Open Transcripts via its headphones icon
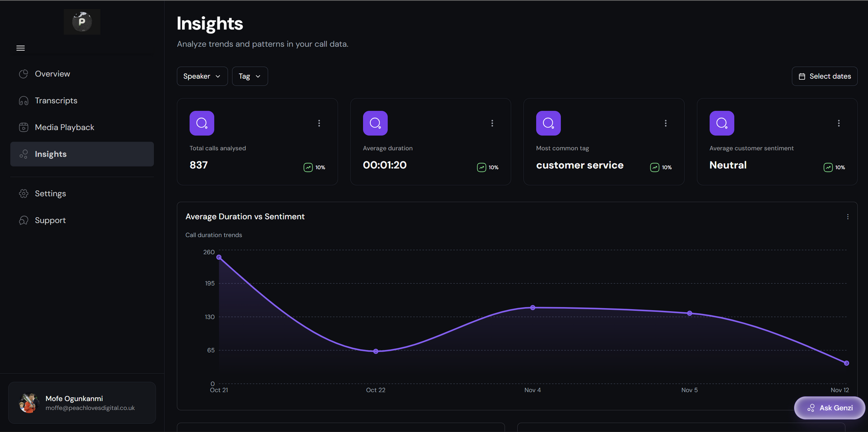This screenshot has height=432, width=868. (x=24, y=100)
